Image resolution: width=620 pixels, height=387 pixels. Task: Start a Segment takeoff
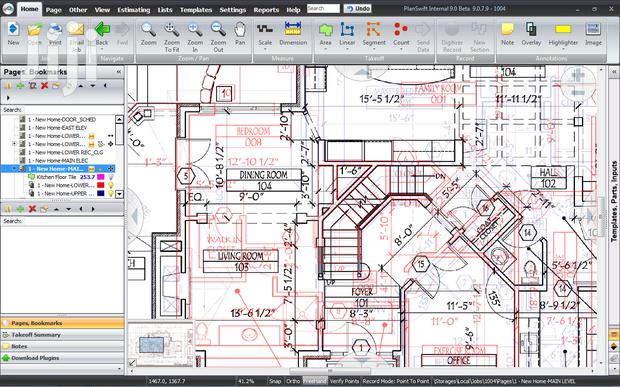pyautogui.click(x=374, y=34)
